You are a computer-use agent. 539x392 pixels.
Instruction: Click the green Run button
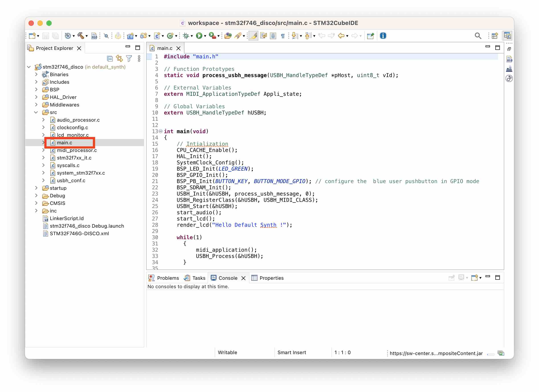[x=199, y=36]
